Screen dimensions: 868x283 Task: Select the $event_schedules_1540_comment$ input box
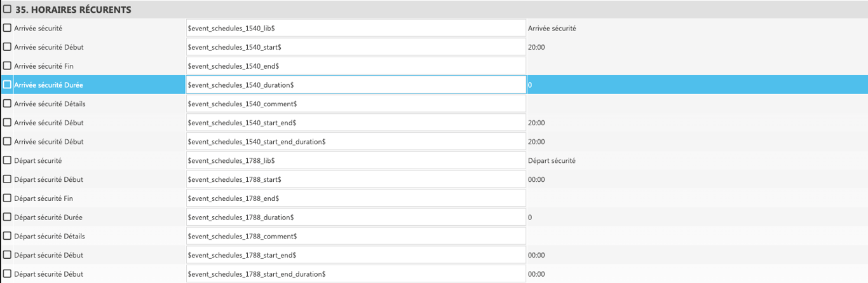click(356, 104)
